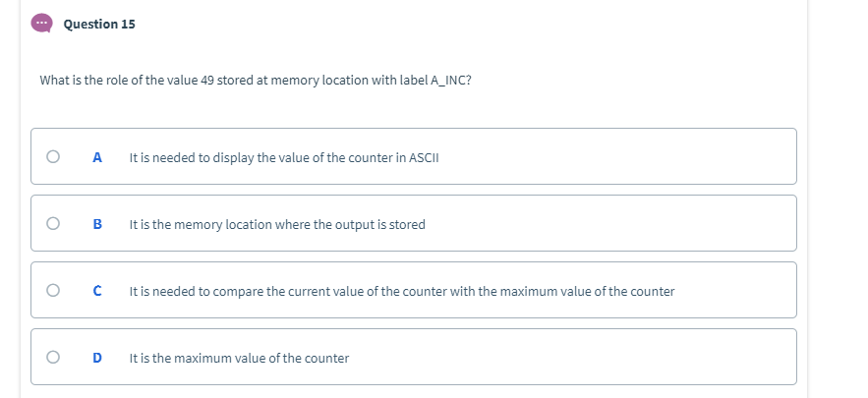Click the A_INC label word in the question

(448, 81)
